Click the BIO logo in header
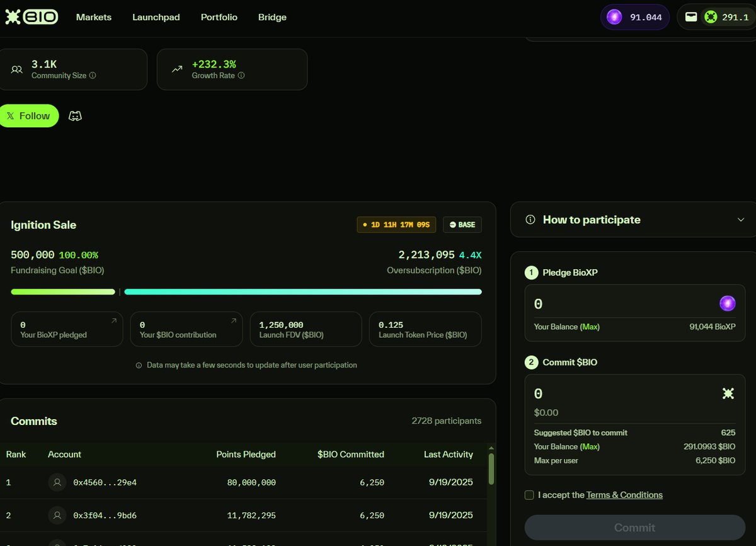The width and height of the screenshot is (756, 546). [x=31, y=17]
